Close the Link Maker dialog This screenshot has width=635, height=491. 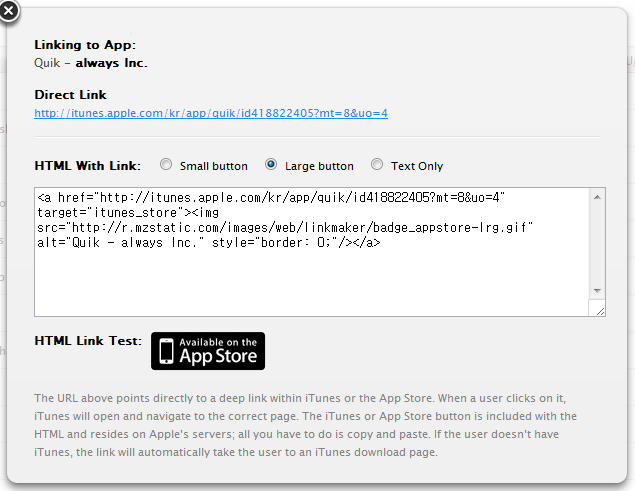(9, 11)
